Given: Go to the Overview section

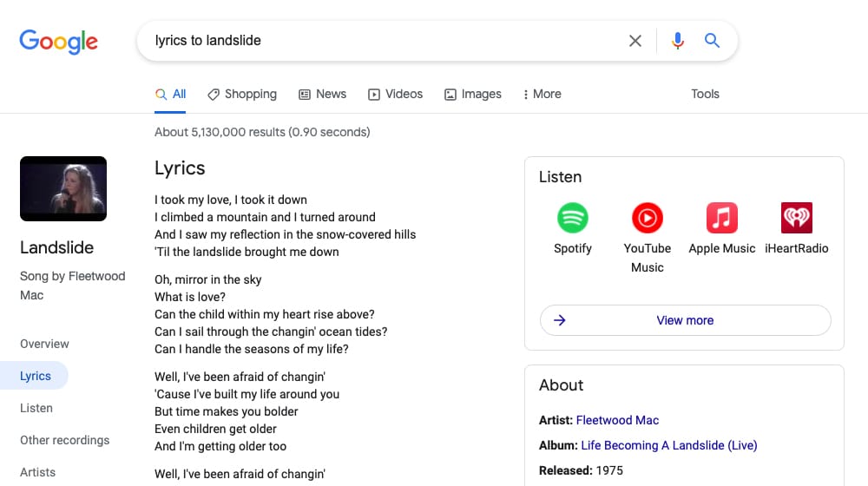Looking at the screenshot, I should pos(44,344).
